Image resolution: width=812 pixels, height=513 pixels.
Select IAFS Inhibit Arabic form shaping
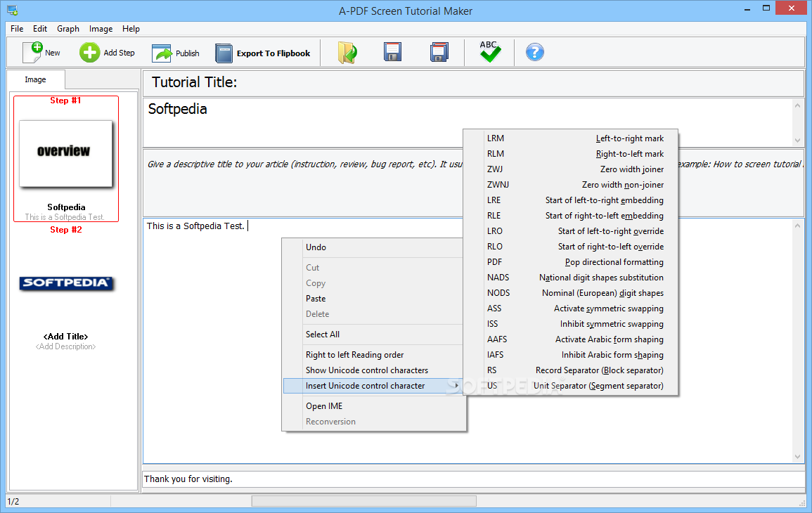[570, 355]
